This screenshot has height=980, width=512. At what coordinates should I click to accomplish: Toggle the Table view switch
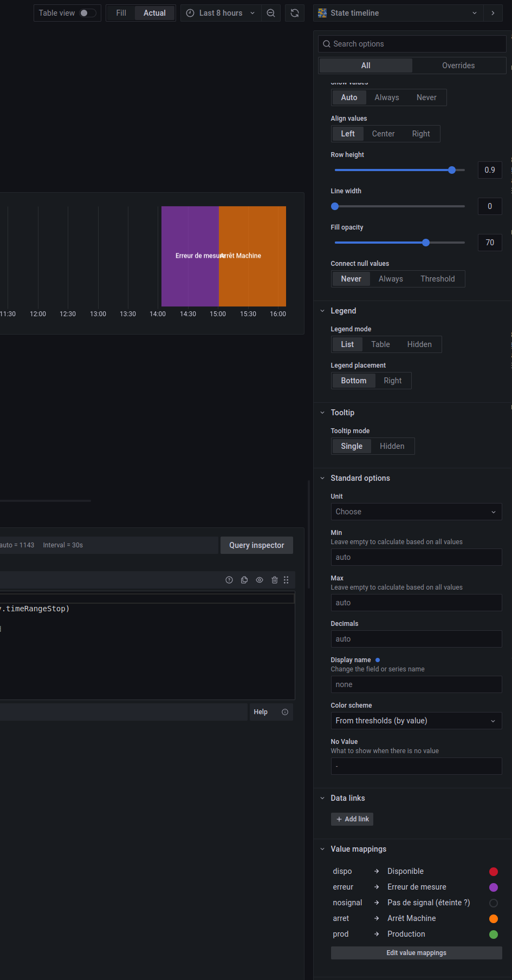87,13
